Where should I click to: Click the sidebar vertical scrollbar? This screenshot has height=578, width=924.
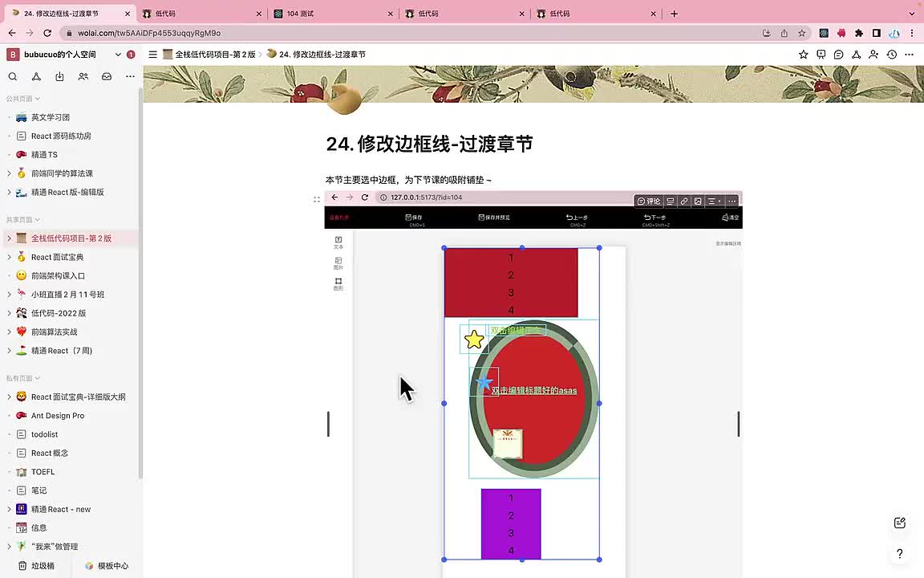point(140,283)
